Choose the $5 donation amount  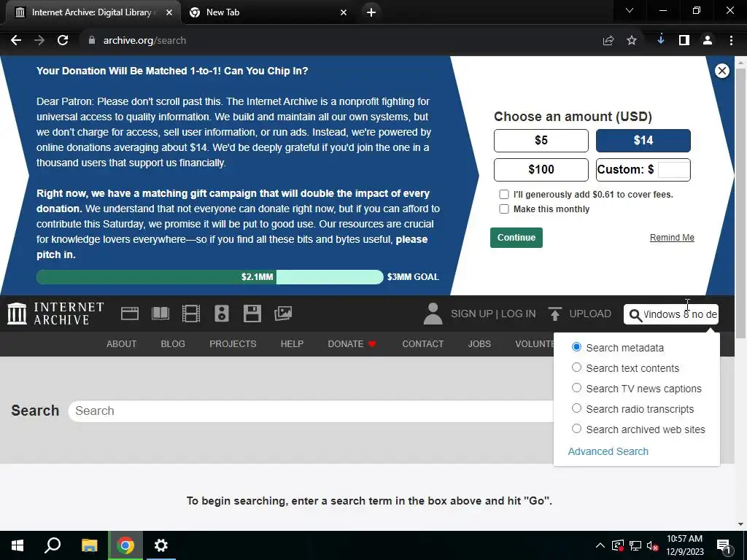(x=541, y=141)
